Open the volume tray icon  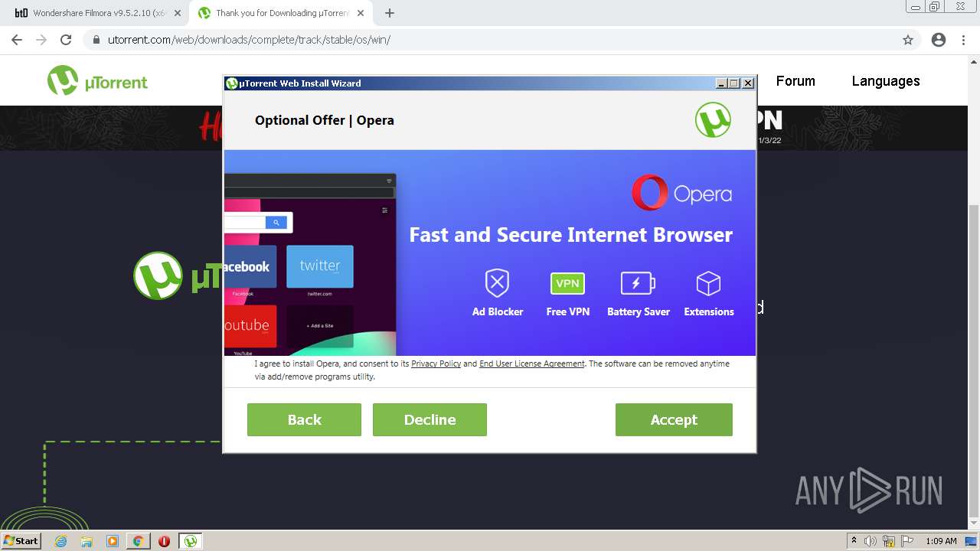point(871,541)
